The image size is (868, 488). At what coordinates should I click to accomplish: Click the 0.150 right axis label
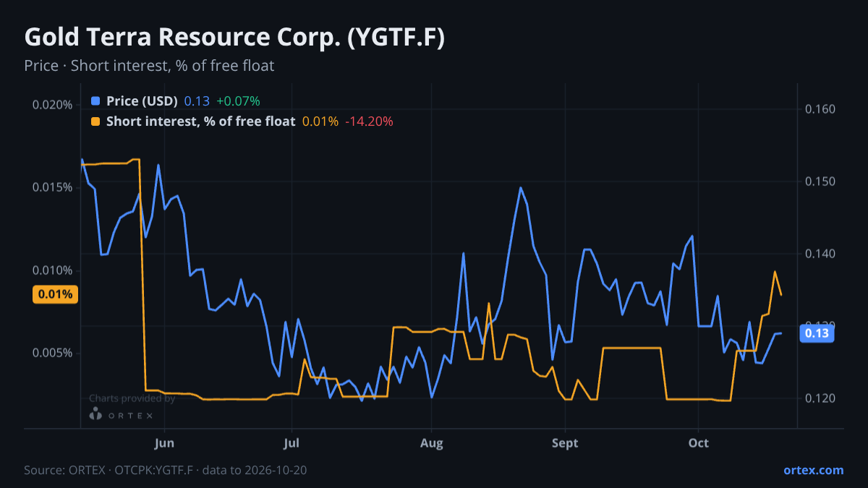(820, 181)
